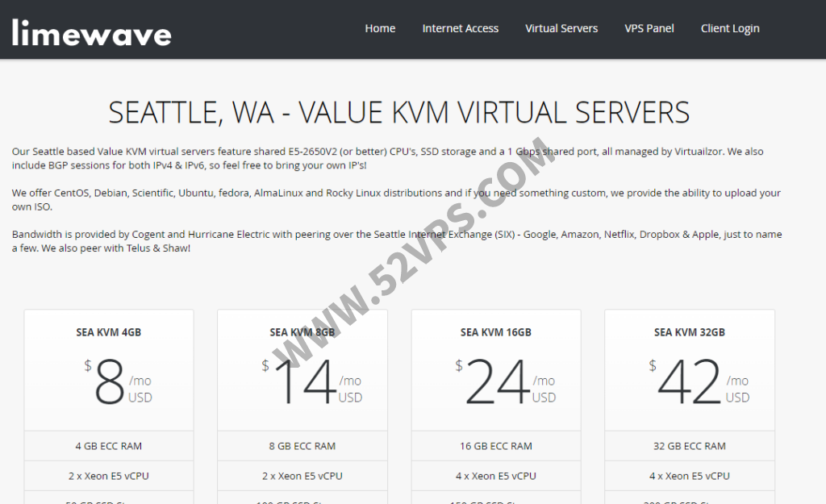Click vCPU row in SEA KVM 16GB card

[496, 476]
